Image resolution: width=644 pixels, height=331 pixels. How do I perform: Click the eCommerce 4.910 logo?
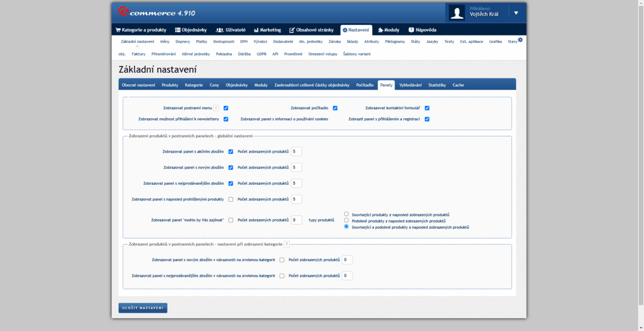tap(152, 12)
